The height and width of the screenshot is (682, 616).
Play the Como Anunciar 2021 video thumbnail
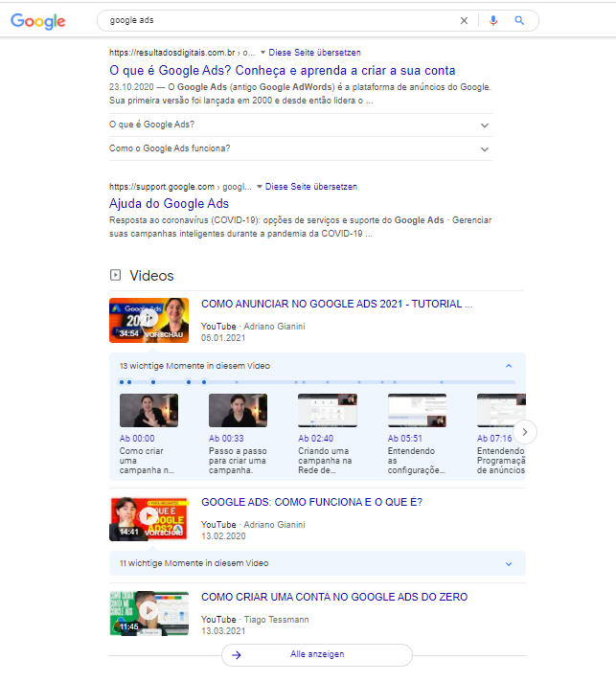coord(148,320)
